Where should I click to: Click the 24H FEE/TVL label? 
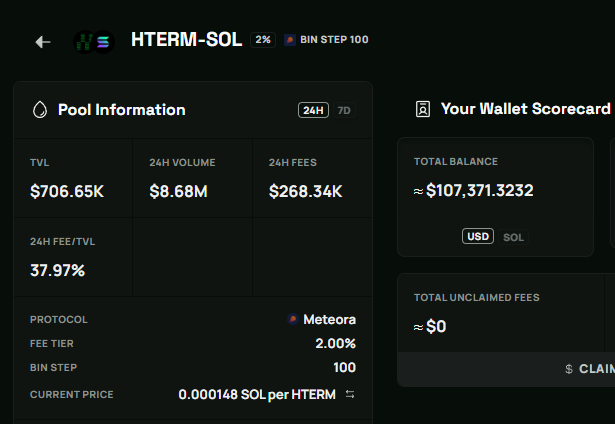point(62,242)
